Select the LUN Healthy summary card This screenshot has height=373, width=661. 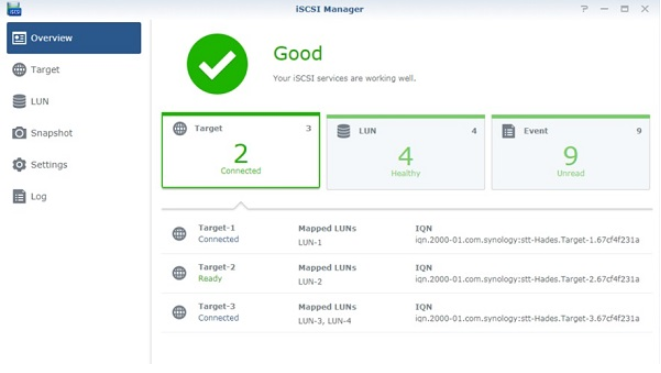click(406, 152)
